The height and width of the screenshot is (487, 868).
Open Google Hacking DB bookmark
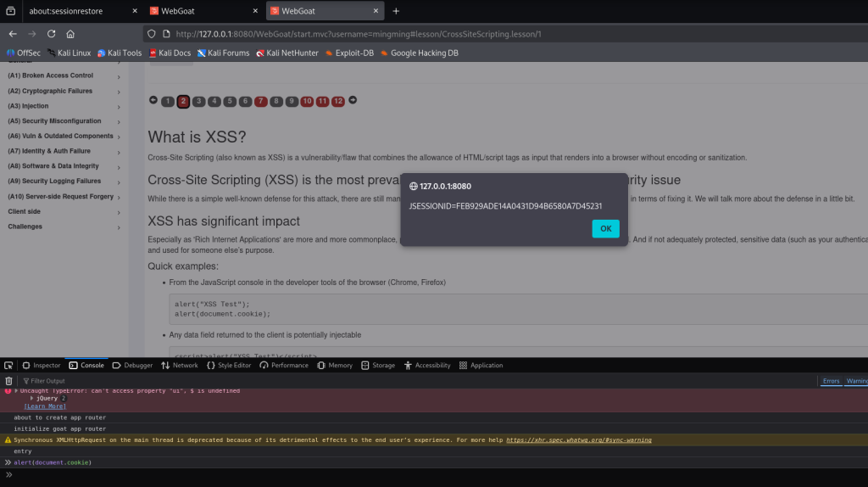[x=420, y=53]
